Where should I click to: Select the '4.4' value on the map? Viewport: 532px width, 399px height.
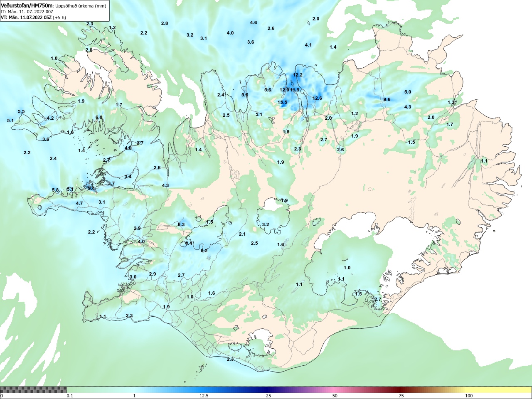click(189, 243)
